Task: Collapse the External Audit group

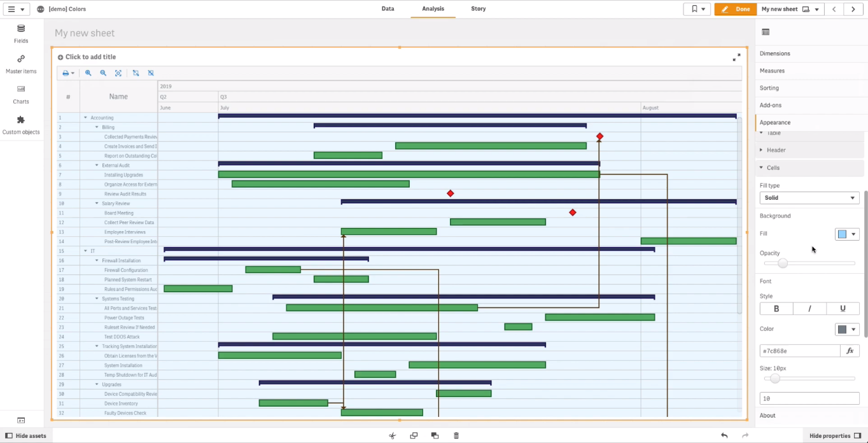Action: point(97,165)
